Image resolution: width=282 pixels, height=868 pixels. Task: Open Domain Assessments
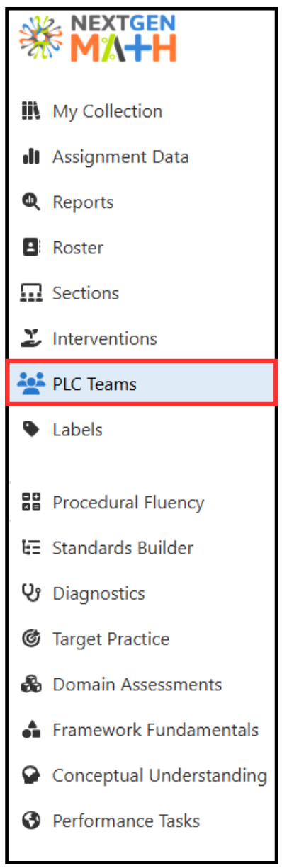point(137,685)
